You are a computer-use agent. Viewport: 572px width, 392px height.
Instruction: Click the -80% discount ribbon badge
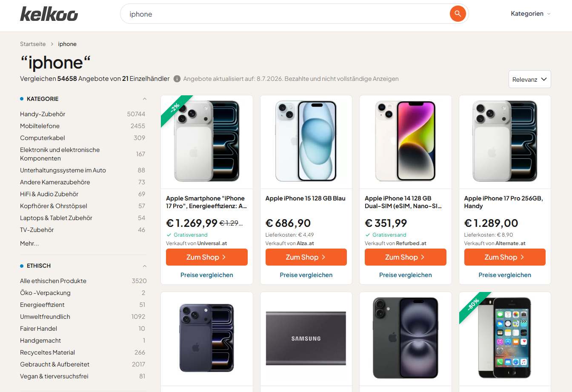[x=473, y=305]
